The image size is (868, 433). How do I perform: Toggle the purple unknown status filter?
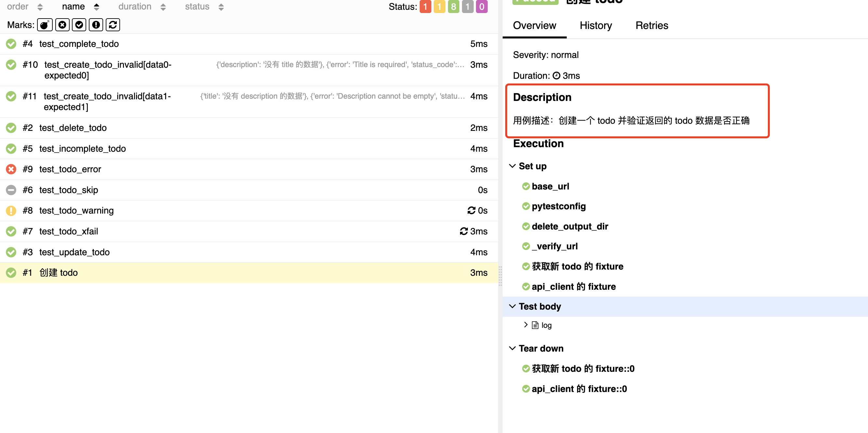click(481, 7)
